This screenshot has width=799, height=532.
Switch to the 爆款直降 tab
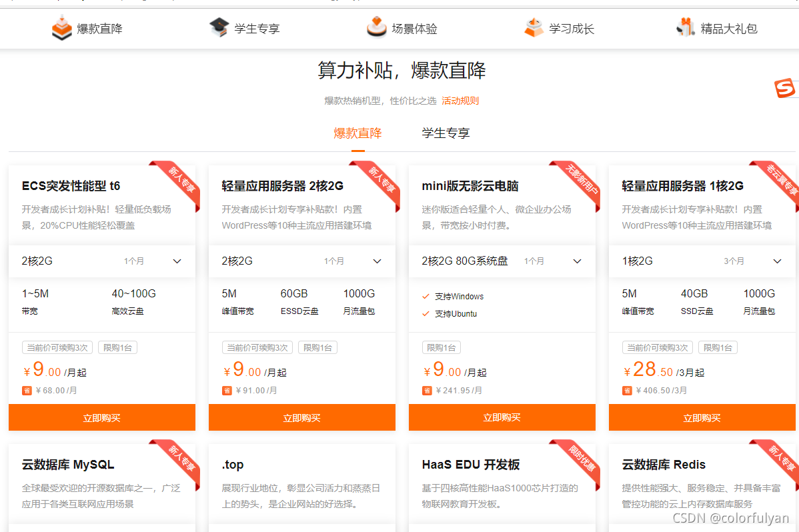pos(357,133)
